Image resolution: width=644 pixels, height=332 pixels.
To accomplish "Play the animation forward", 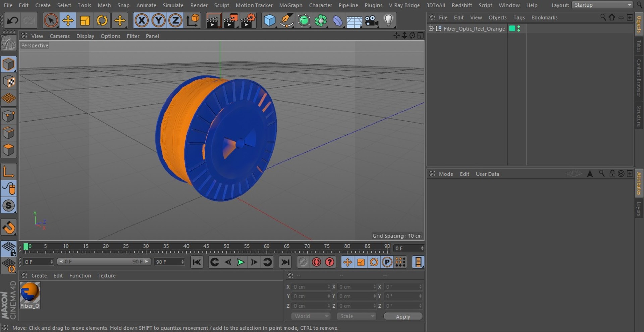I will tap(240, 262).
